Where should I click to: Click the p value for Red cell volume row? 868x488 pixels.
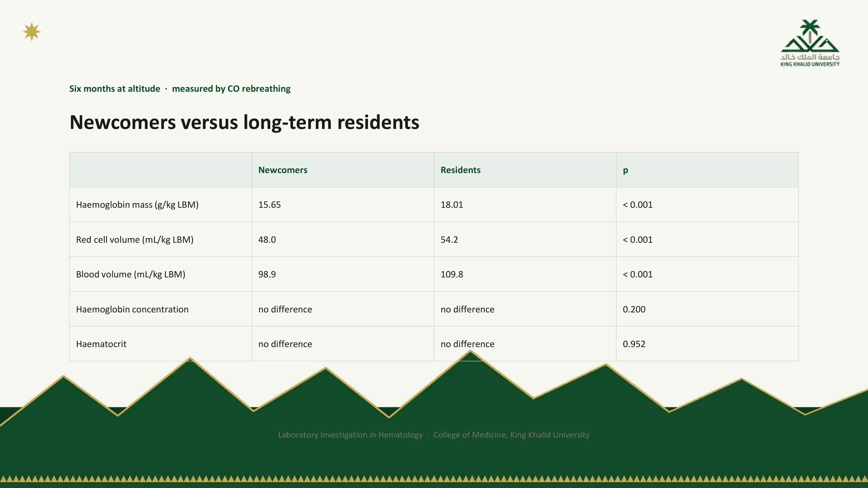(x=637, y=240)
